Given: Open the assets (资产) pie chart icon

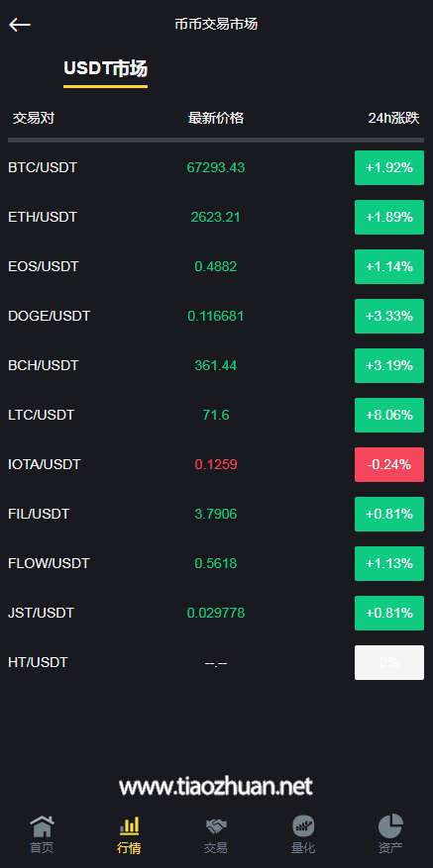Looking at the screenshot, I should click(390, 825).
